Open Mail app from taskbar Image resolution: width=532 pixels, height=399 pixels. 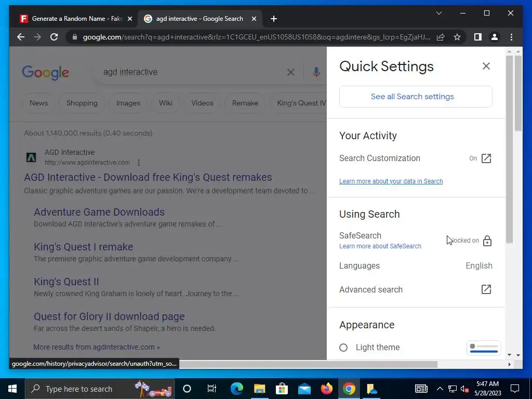click(x=304, y=389)
